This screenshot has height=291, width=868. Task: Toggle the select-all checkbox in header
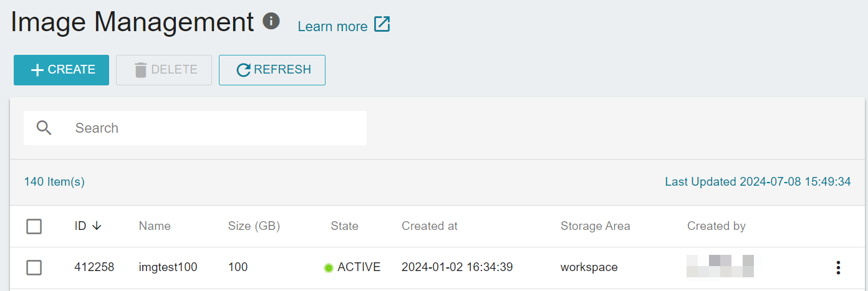click(34, 226)
